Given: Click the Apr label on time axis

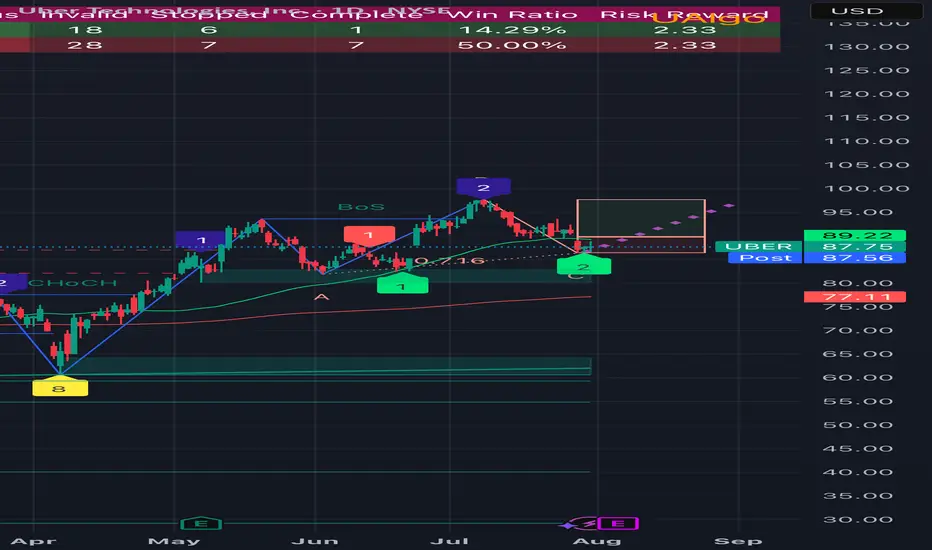Looking at the screenshot, I should tap(34, 541).
